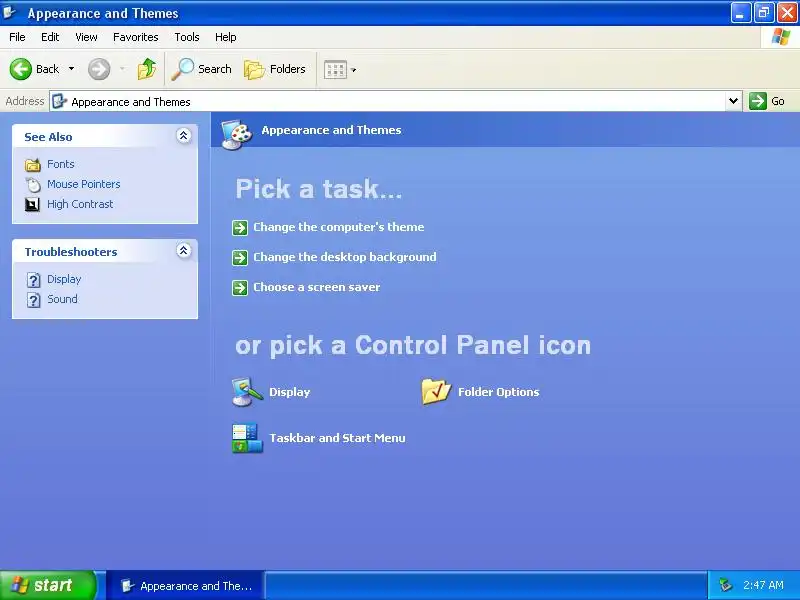This screenshot has width=800, height=600.
Task: Open the Fonts link
Action: pos(61,164)
